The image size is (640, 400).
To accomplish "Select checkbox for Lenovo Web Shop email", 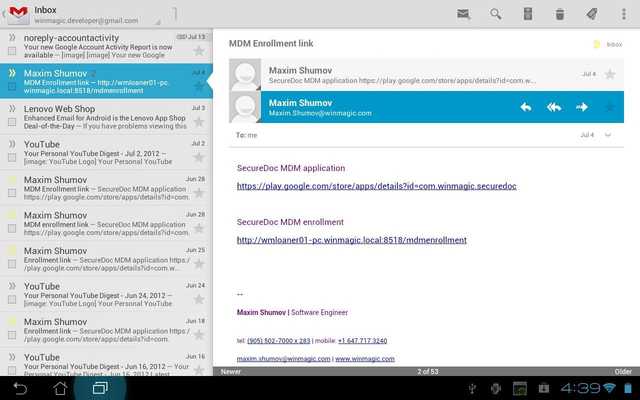I will [12, 122].
